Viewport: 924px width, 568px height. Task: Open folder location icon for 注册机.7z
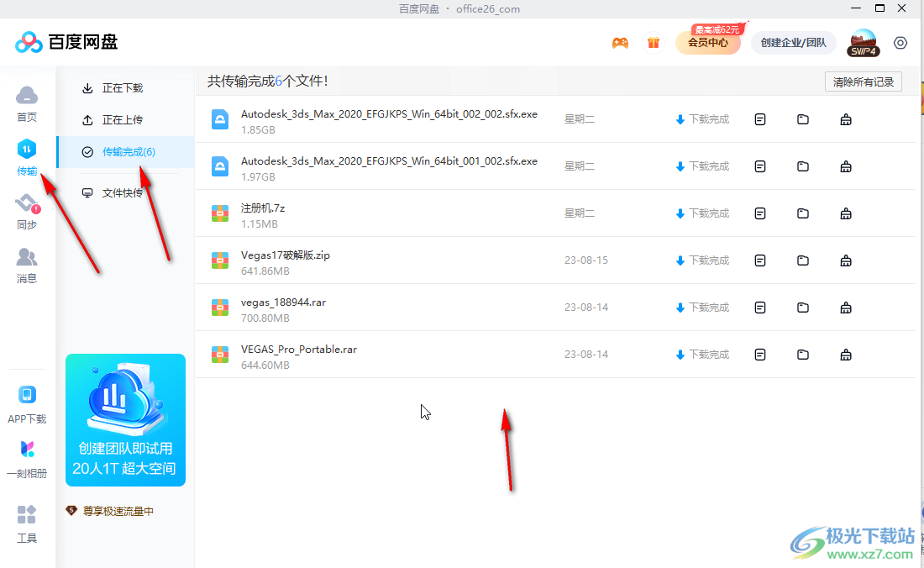pyautogui.click(x=802, y=213)
